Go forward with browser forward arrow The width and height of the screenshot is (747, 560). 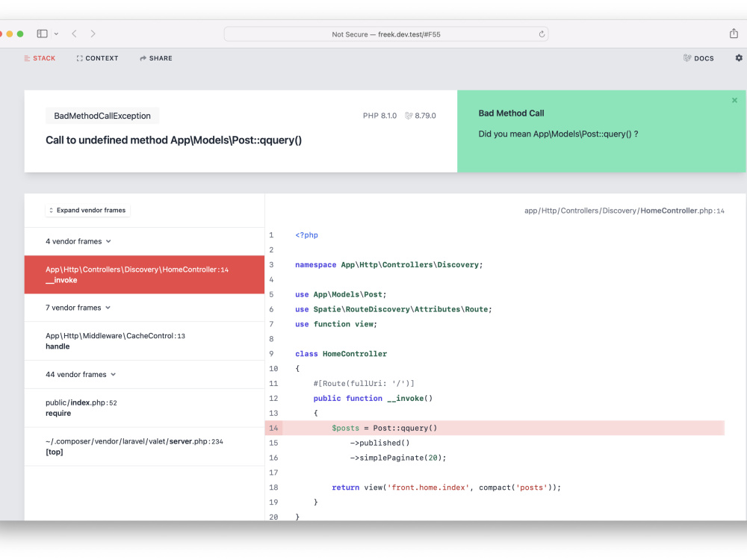coord(93,34)
